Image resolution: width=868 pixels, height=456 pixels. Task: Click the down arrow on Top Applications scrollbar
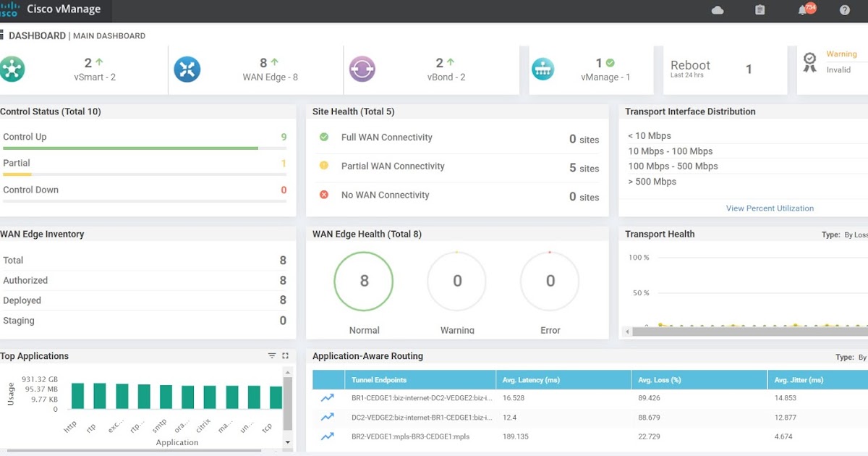tap(288, 442)
